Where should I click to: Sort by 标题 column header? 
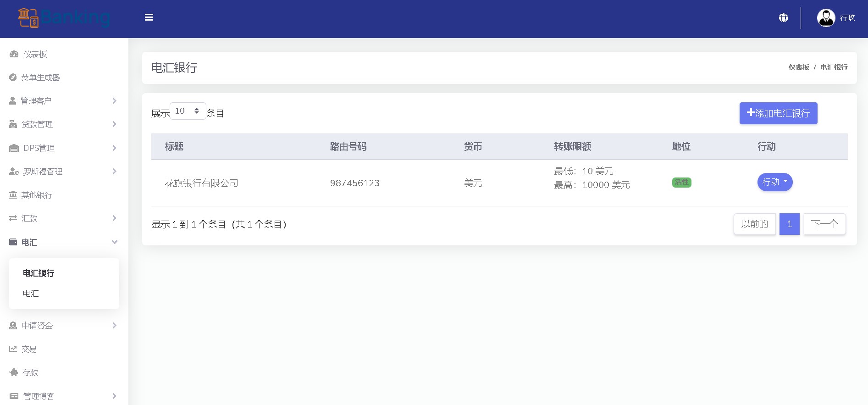(x=174, y=147)
